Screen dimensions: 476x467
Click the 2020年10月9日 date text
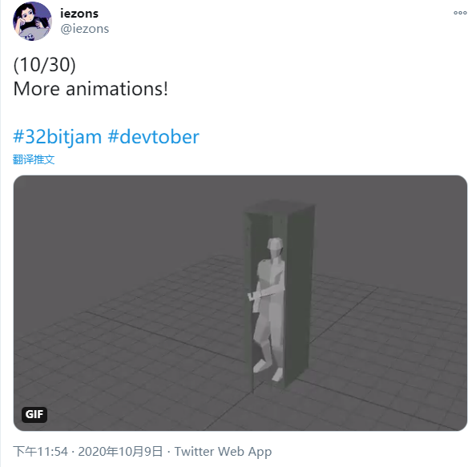point(120,451)
